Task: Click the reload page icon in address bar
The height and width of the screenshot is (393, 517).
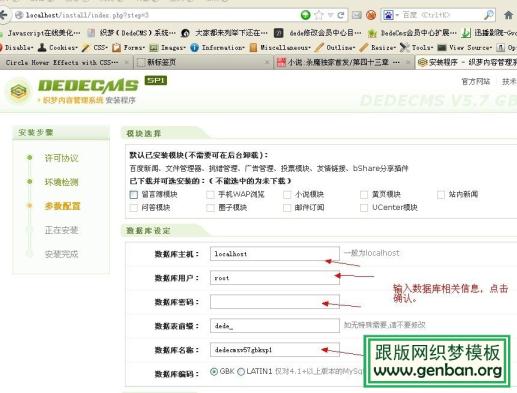Action: [341, 15]
